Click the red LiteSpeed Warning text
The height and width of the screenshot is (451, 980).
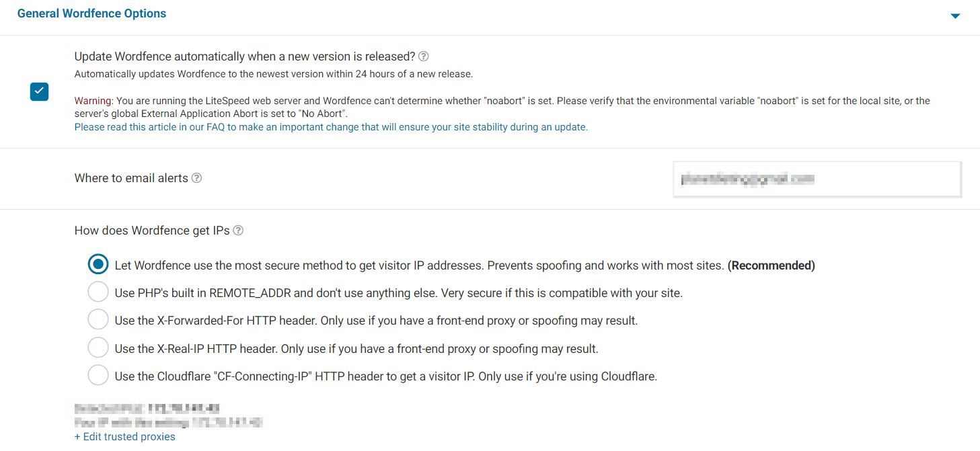[x=93, y=101]
